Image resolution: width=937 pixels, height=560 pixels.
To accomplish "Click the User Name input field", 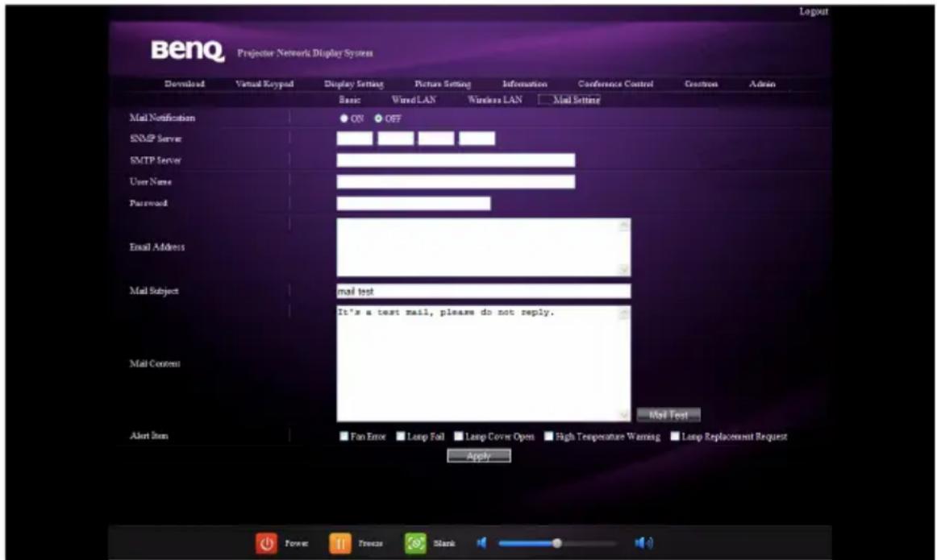I will pyautogui.click(x=456, y=181).
